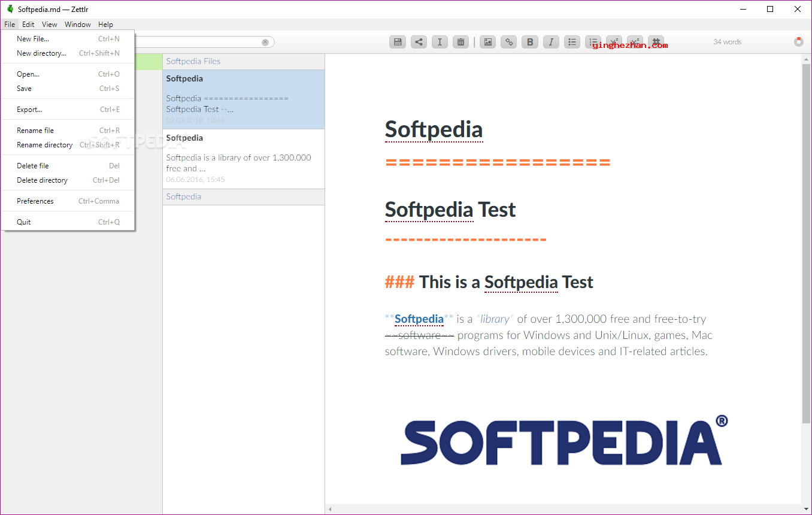Open the Edit menu
The height and width of the screenshot is (515, 812).
click(x=28, y=25)
